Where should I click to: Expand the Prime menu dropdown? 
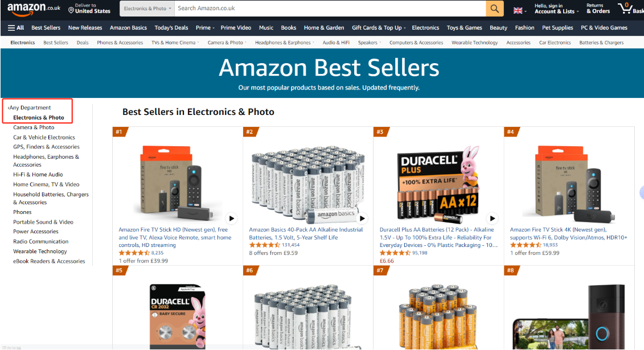coord(205,27)
